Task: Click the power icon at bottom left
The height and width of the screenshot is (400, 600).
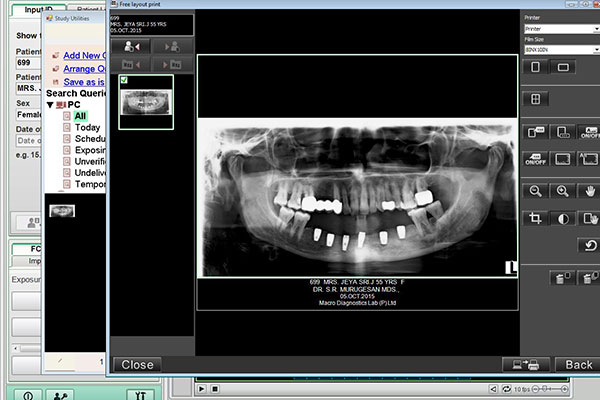Action: tap(28, 395)
